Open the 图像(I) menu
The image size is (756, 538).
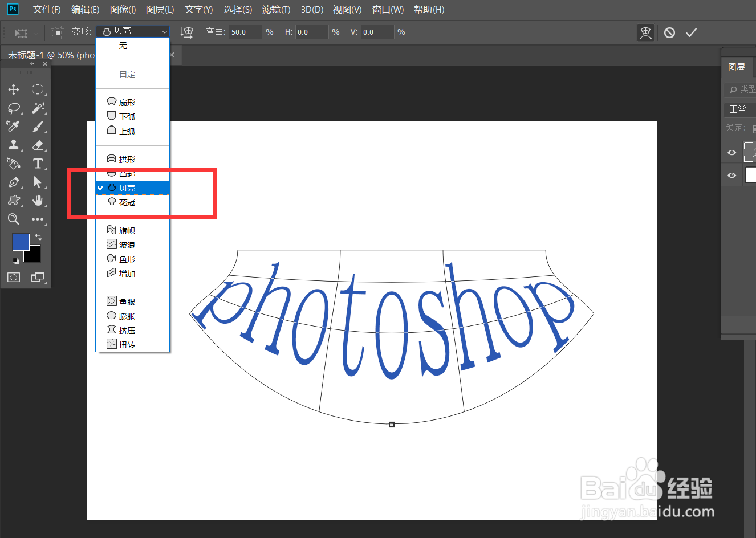123,9
